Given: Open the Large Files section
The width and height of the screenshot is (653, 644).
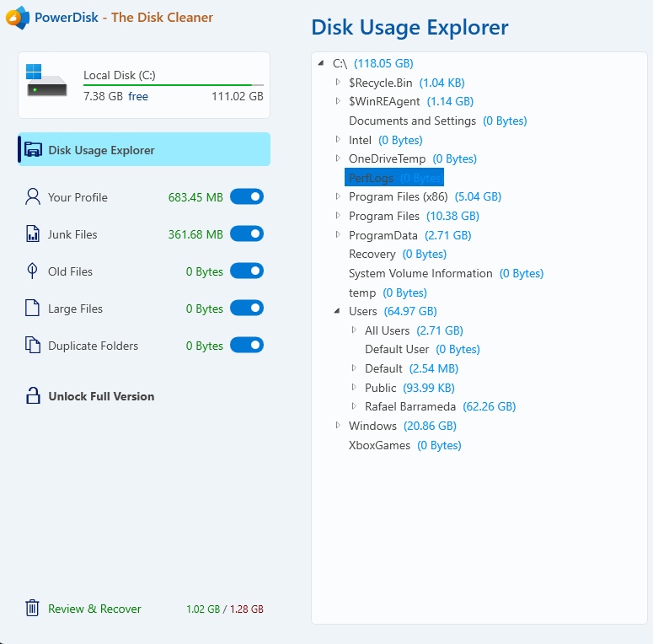Looking at the screenshot, I should [x=75, y=309].
